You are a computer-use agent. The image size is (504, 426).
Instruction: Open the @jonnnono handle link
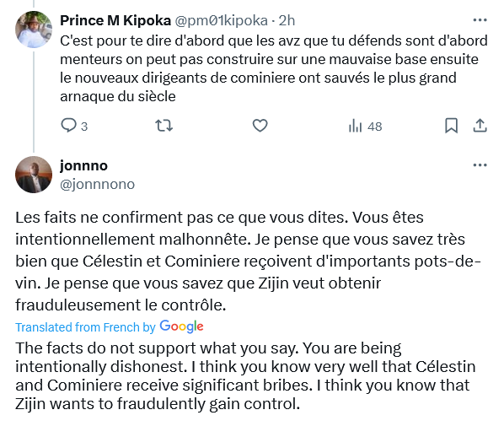[x=98, y=185]
